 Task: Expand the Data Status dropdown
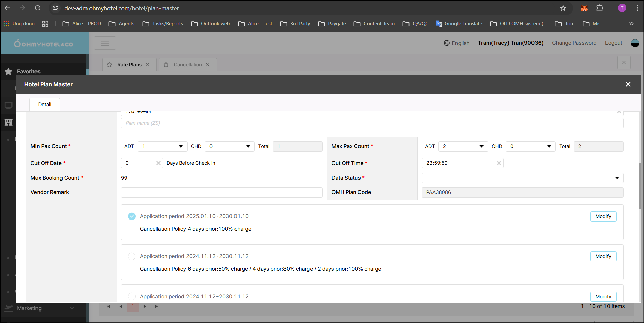click(522, 178)
